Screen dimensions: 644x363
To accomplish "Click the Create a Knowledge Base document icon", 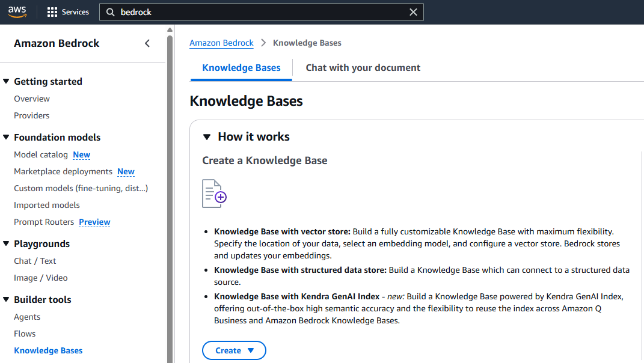I will [x=214, y=194].
